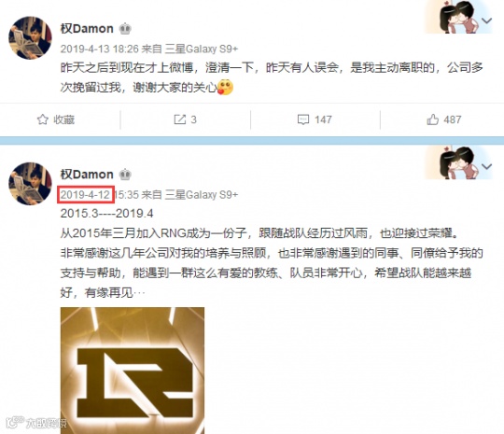This screenshot has width=504, height=434.
Task: Open second post's 权Damon profile name
Action: click(x=87, y=175)
